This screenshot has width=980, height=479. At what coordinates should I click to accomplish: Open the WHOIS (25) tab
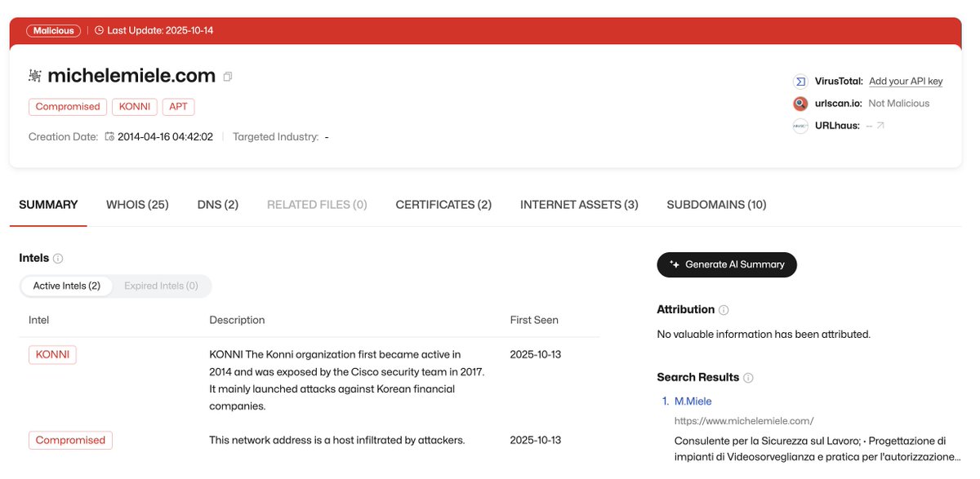[x=137, y=205]
